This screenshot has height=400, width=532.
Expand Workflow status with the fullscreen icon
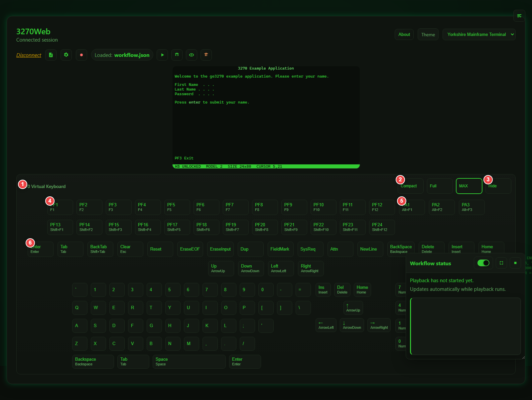point(501,263)
